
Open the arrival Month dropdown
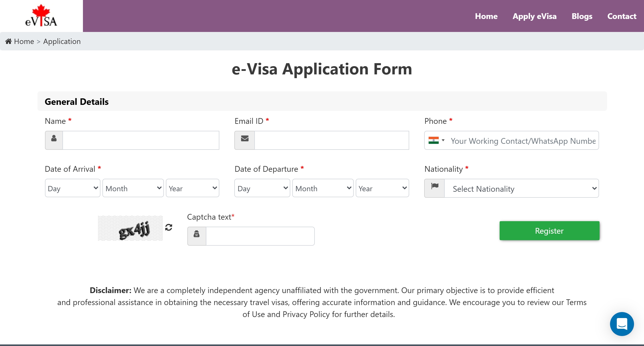click(133, 188)
